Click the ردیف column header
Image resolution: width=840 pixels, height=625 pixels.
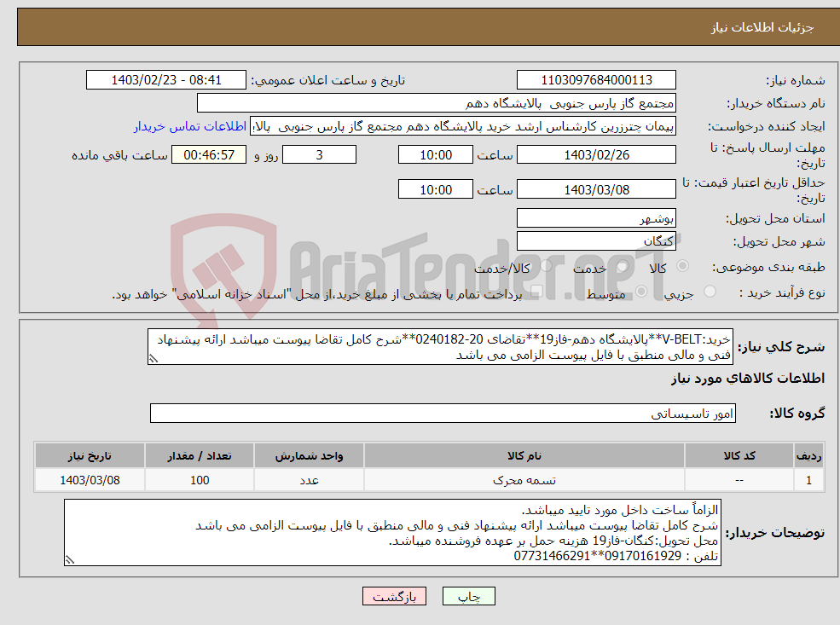(x=809, y=456)
